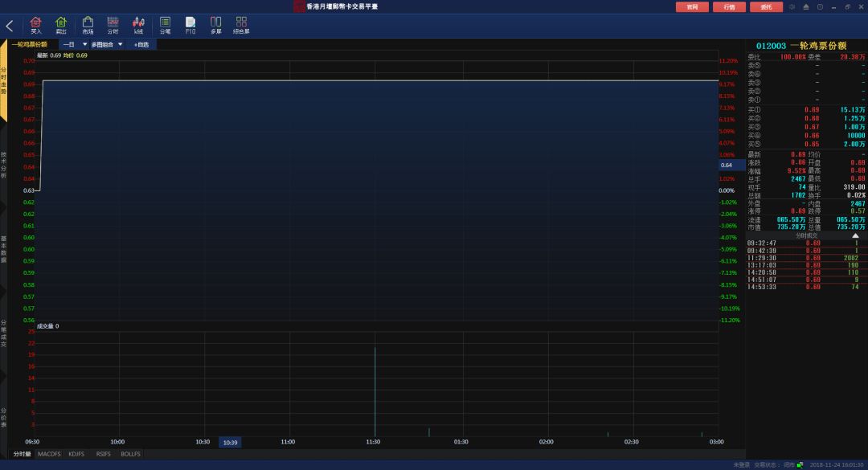Collapse the 分时成交 list with up triangle
This screenshot has height=470, width=868.
[x=855, y=236]
